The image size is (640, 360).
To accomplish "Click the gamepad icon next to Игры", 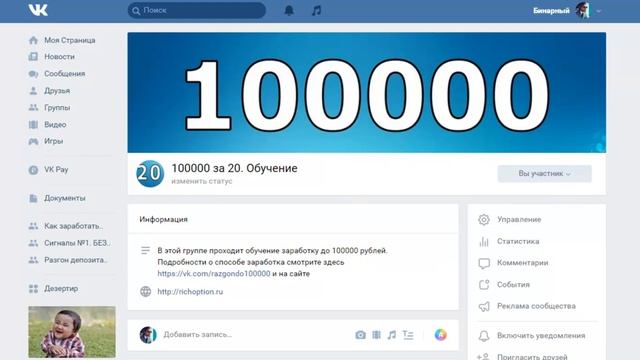I will (x=33, y=142).
